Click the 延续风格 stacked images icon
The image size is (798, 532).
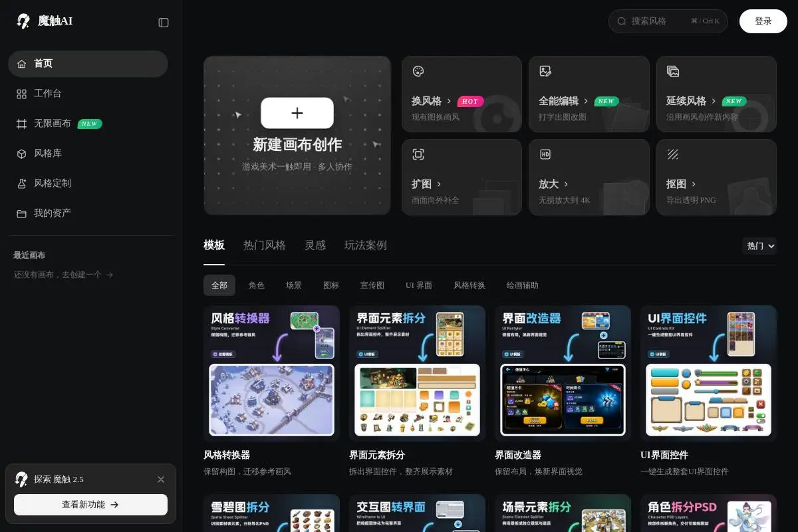click(673, 71)
